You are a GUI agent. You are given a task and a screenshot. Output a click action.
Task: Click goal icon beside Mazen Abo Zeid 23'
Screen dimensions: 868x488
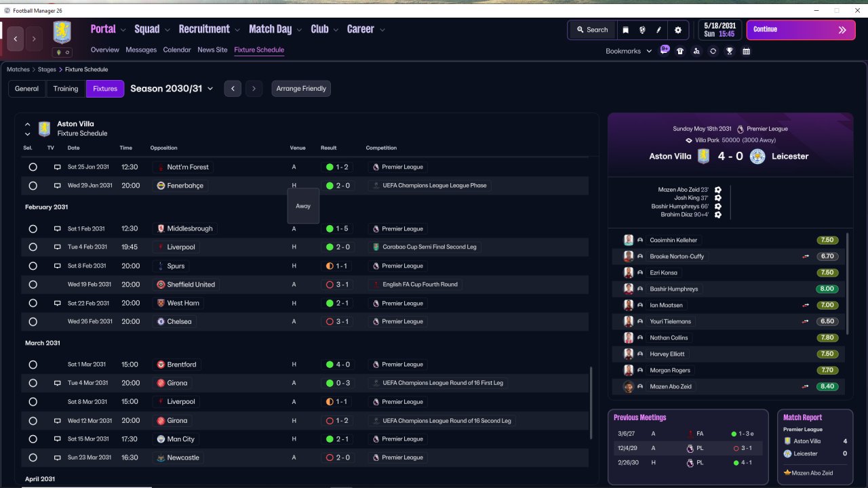(718, 190)
